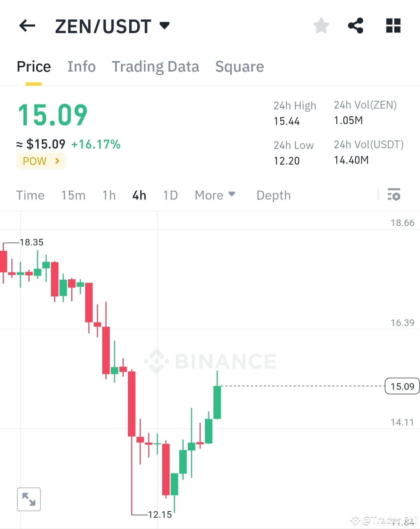
Task: Switch to the Trading Data tab
Action: click(156, 67)
